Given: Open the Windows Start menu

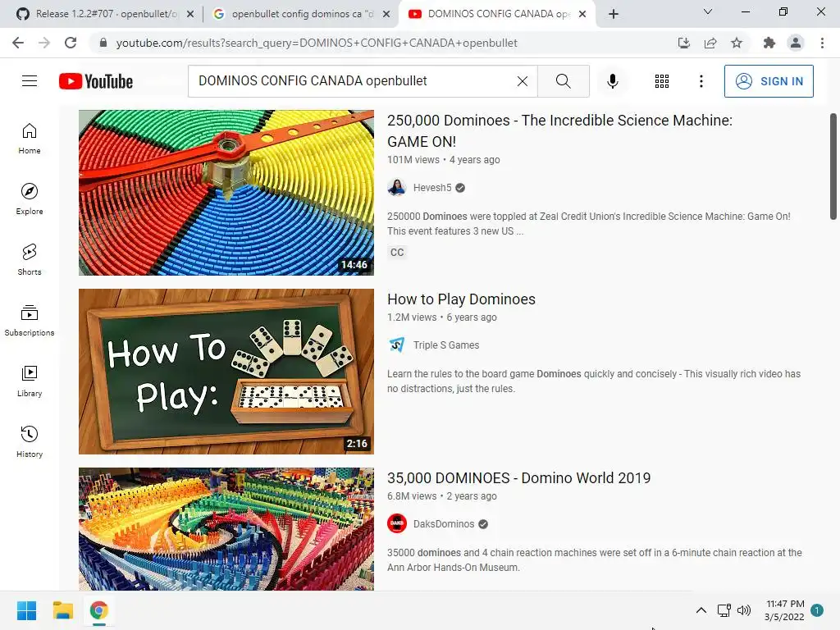Looking at the screenshot, I should click(x=26, y=610).
